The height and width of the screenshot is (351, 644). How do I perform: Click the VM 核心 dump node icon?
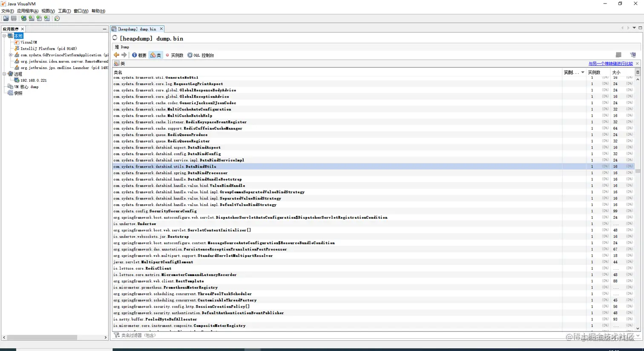10,87
